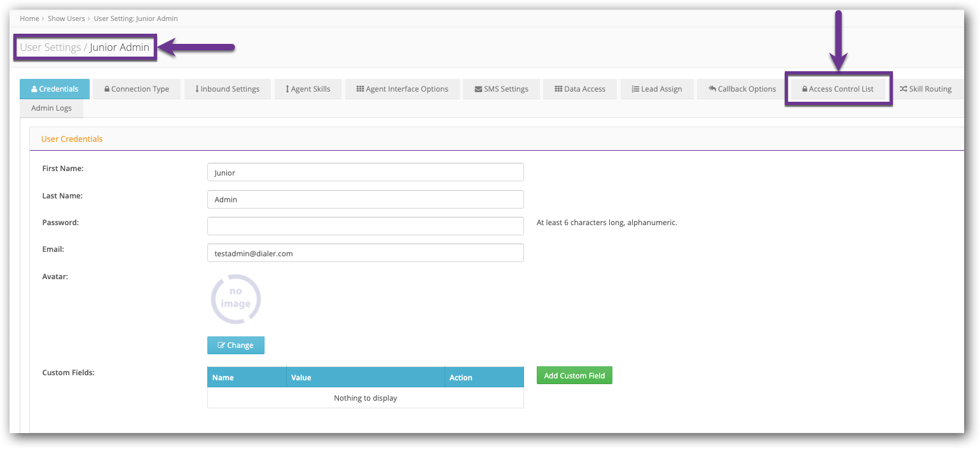Open Agent Interface Options tab

click(x=402, y=89)
